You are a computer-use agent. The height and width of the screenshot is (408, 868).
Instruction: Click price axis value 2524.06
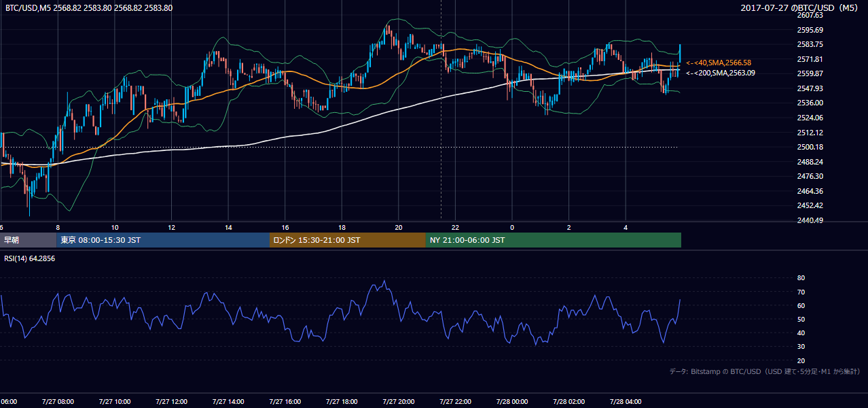810,118
